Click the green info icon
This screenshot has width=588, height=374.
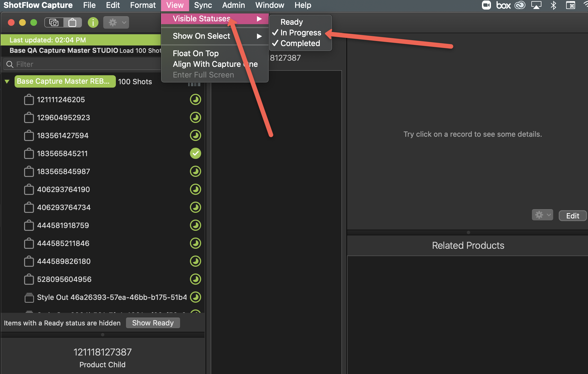pyautogui.click(x=93, y=22)
